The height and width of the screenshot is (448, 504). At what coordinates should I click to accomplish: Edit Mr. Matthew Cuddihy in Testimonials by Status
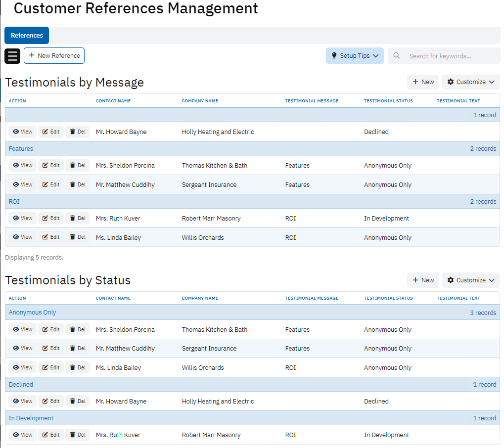51,349
